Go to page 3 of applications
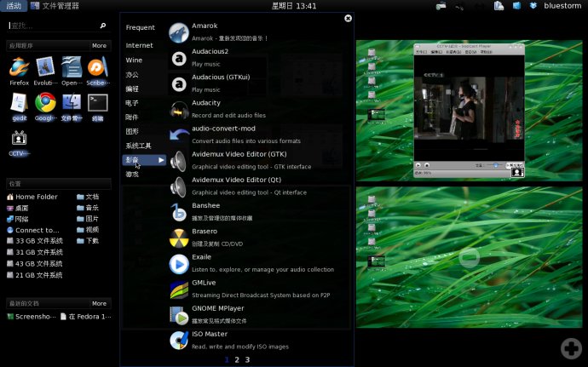The image size is (588, 367). 247,359
